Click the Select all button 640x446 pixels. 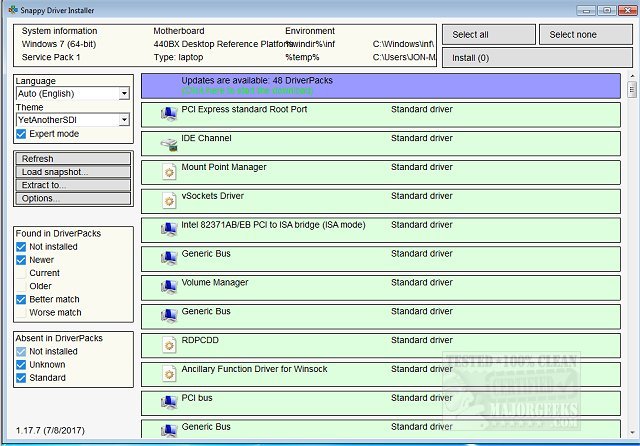point(489,35)
